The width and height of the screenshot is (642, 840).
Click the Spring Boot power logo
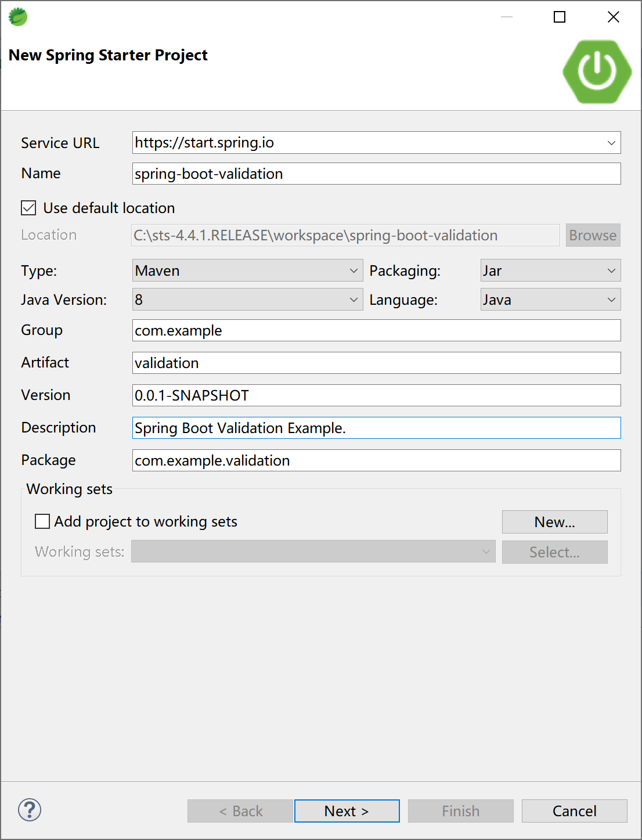pyautogui.click(x=597, y=72)
